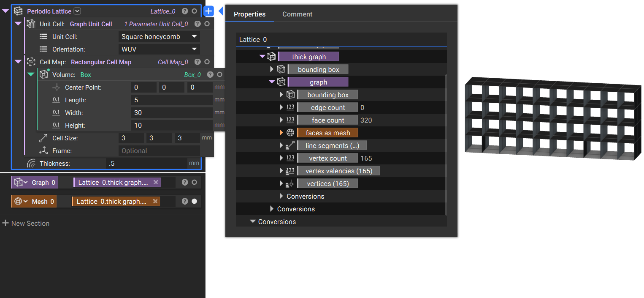Toggle visibility circle for Graph_0
Viewport: 644px width, 298px height.
pos(194,183)
